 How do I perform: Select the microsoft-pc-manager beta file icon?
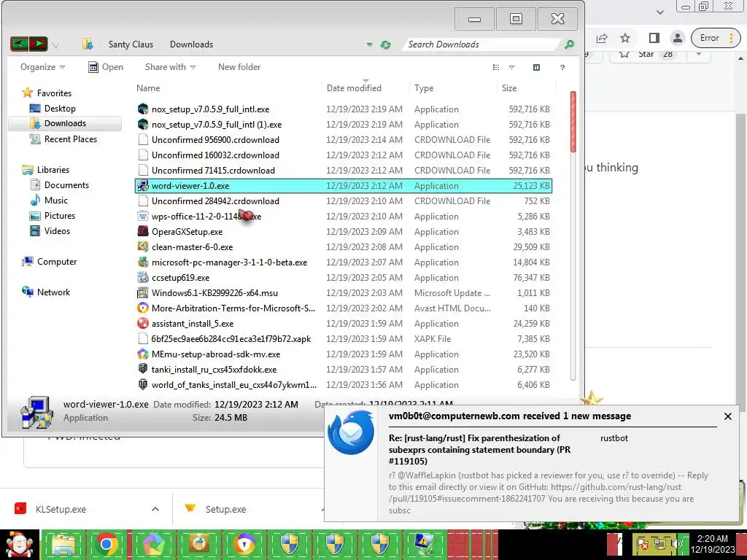click(x=143, y=262)
